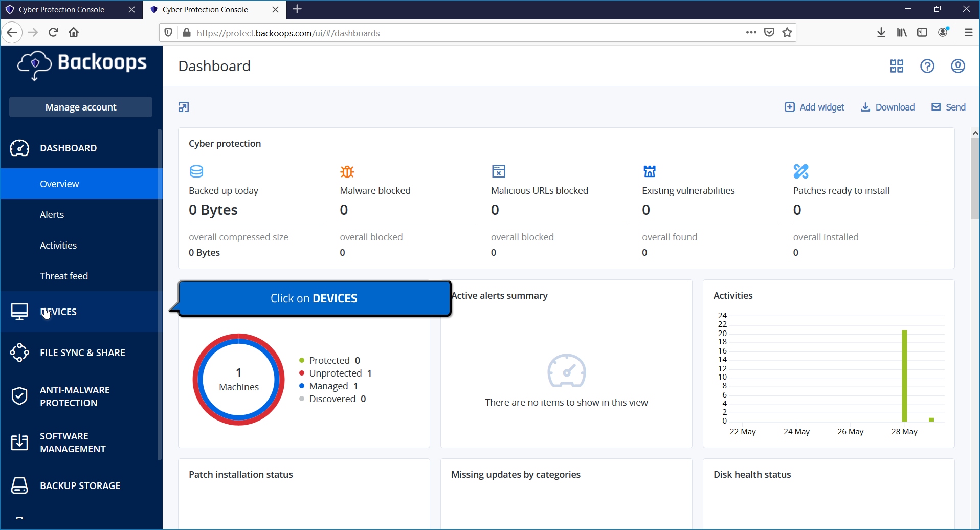The width and height of the screenshot is (980, 530).
Task: Click the Managed legend entry
Action: (x=329, y=386)
